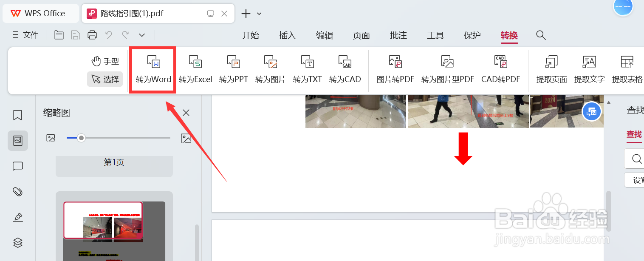Click the search input in find panel
The image size is (644, 261).
tap(635, 159)
